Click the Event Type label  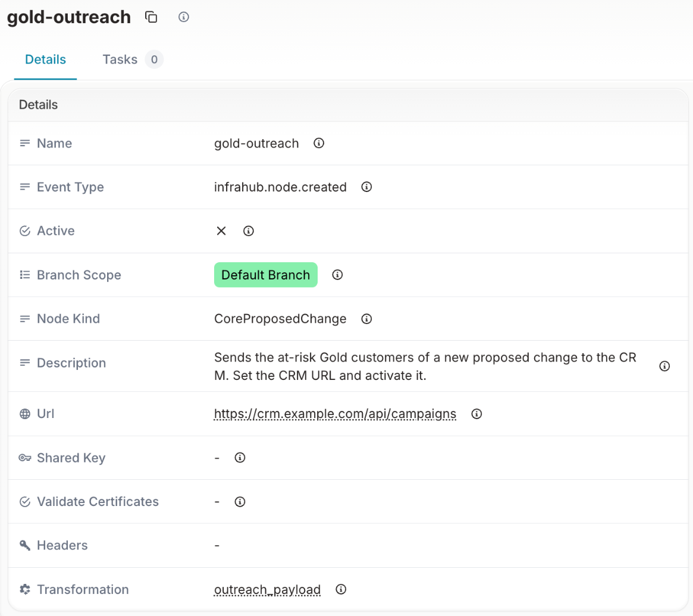(70, 187)
